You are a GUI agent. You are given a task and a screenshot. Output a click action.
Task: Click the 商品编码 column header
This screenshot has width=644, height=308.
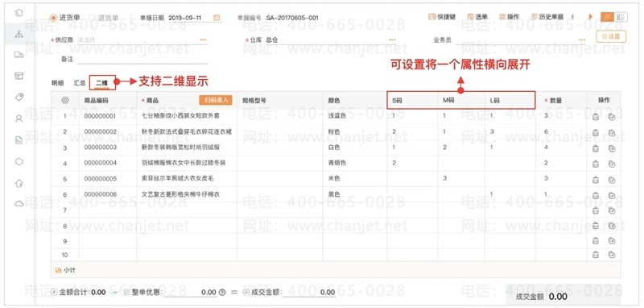click(x=96, y=100)
